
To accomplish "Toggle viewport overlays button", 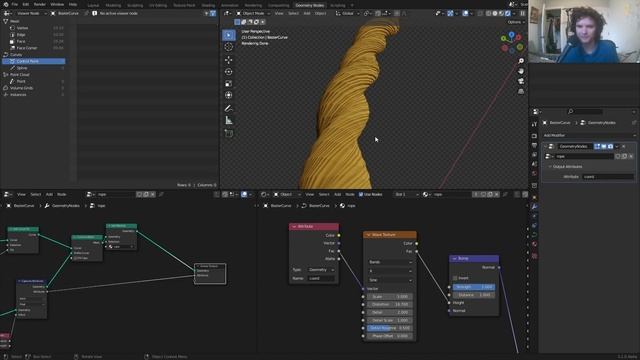I will [465, 13].
